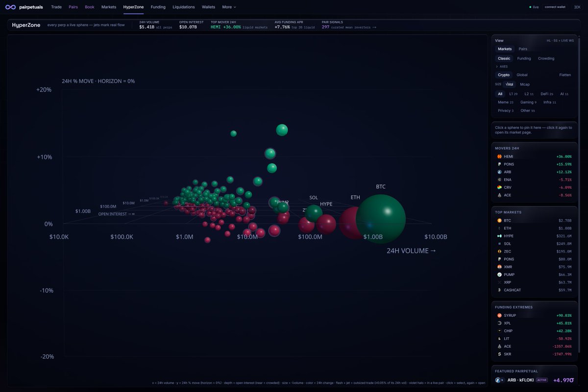
Task: Click the CASHCAT icon in Top Markets
Action: click(499, 290)
